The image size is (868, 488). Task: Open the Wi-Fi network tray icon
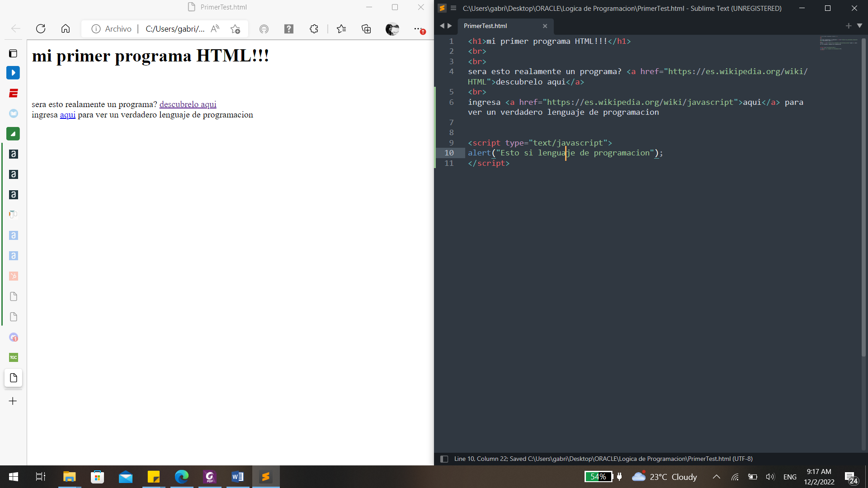coord(735,477)
